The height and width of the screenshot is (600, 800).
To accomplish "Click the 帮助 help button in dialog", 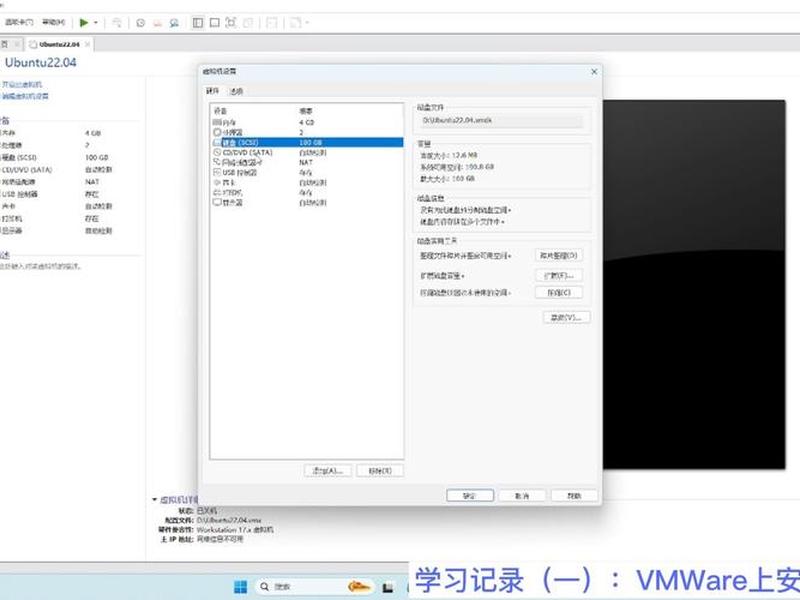I will coord(574,495).
